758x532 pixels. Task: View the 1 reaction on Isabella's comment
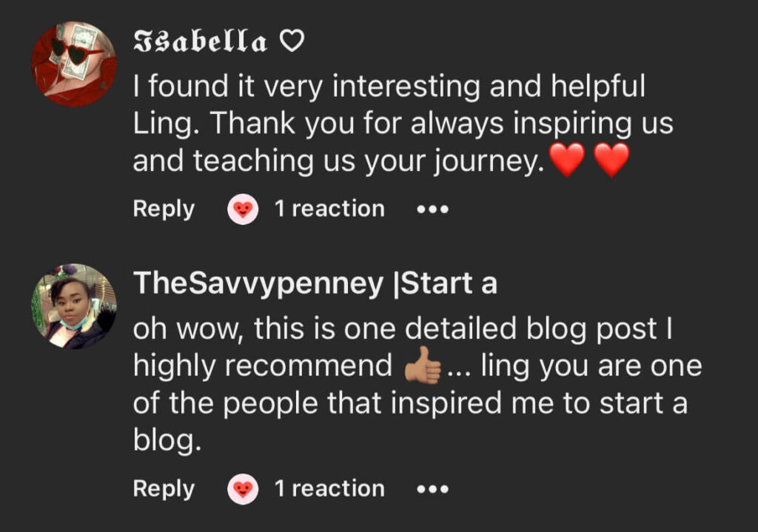(329, 209)
